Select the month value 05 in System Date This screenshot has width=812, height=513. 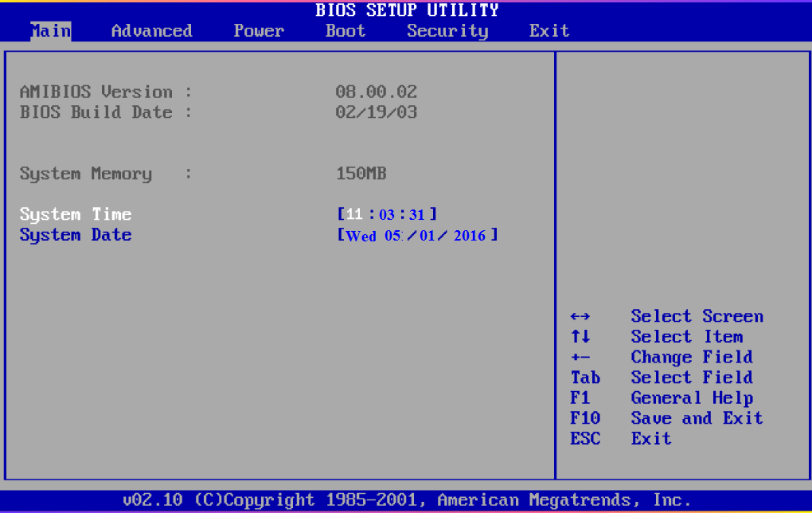tap(396, 236)
